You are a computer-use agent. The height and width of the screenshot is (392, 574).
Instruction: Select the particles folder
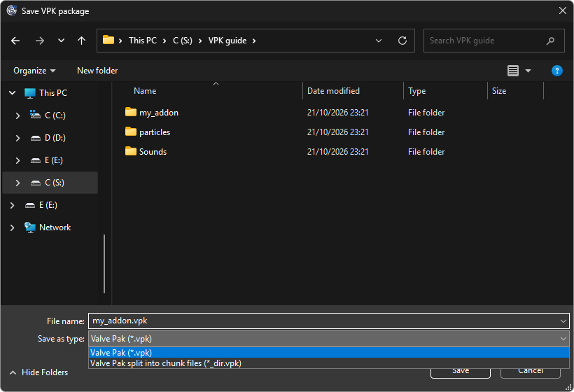(x=155, y=132)
